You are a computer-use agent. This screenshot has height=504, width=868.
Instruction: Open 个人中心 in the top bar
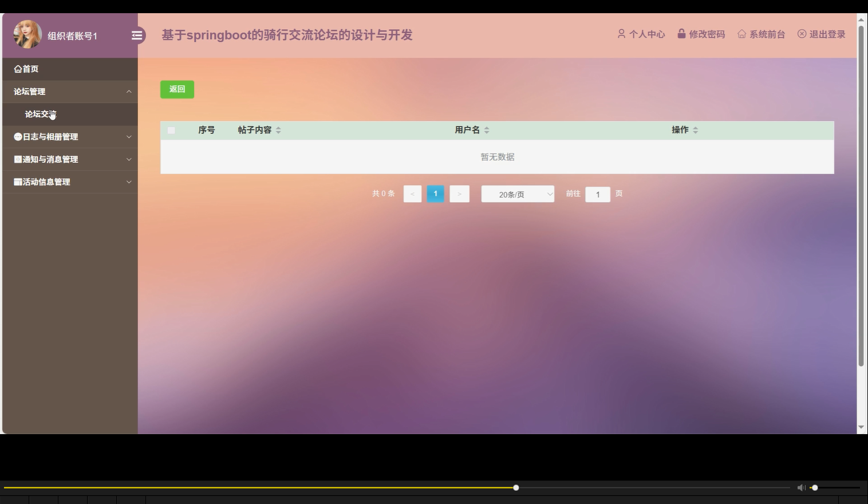click(x=641, y=34)
